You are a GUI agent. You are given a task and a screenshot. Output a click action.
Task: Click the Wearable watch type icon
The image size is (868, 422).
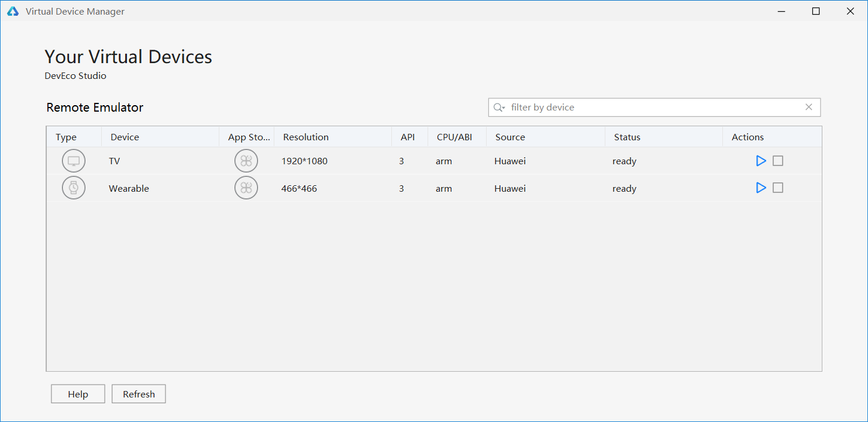click(73, 188)
